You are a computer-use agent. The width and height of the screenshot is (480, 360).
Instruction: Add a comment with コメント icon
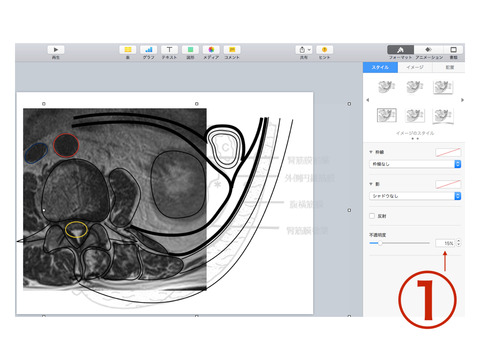[x=232, y=50]
